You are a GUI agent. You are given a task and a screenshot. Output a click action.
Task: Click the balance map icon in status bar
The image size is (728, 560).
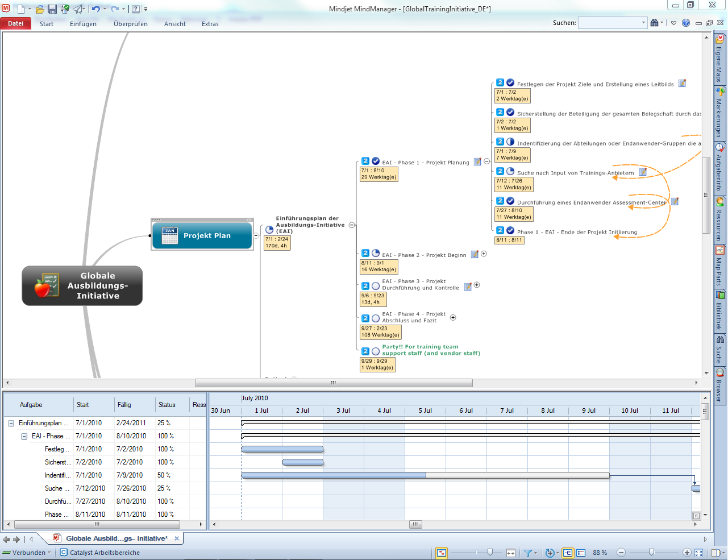550,553
